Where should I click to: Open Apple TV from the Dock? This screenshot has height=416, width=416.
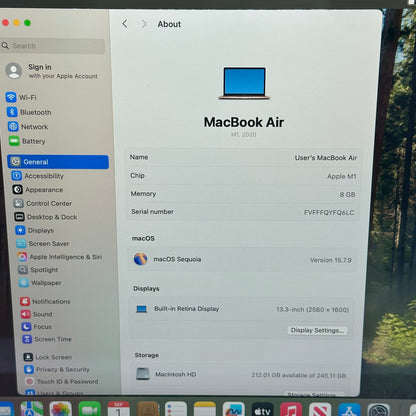(x=263, y=409)
